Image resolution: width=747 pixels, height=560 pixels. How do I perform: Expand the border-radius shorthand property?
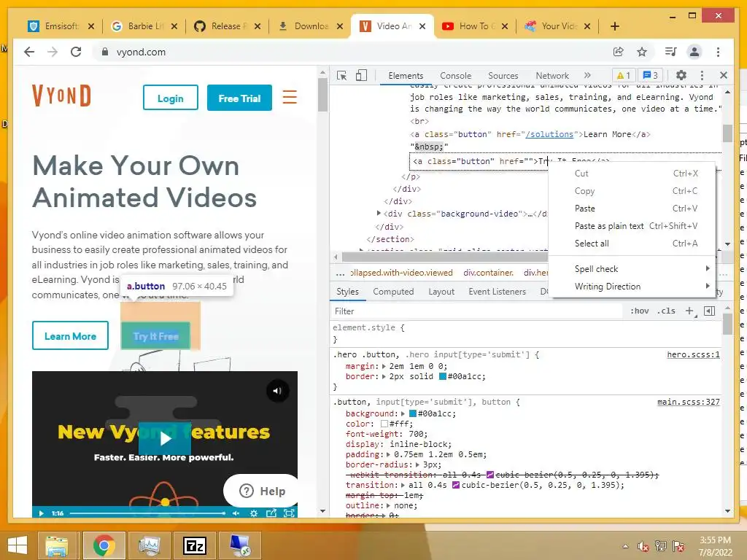(417, 464)
